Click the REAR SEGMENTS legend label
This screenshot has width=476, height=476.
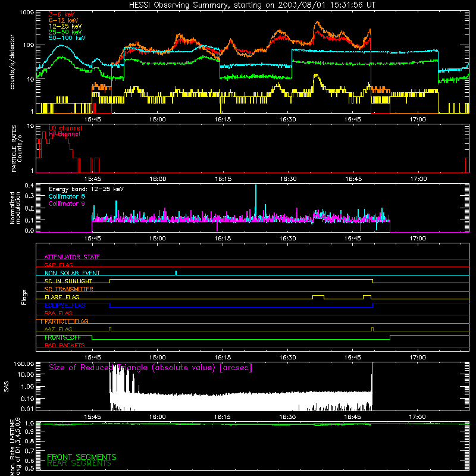79,463
